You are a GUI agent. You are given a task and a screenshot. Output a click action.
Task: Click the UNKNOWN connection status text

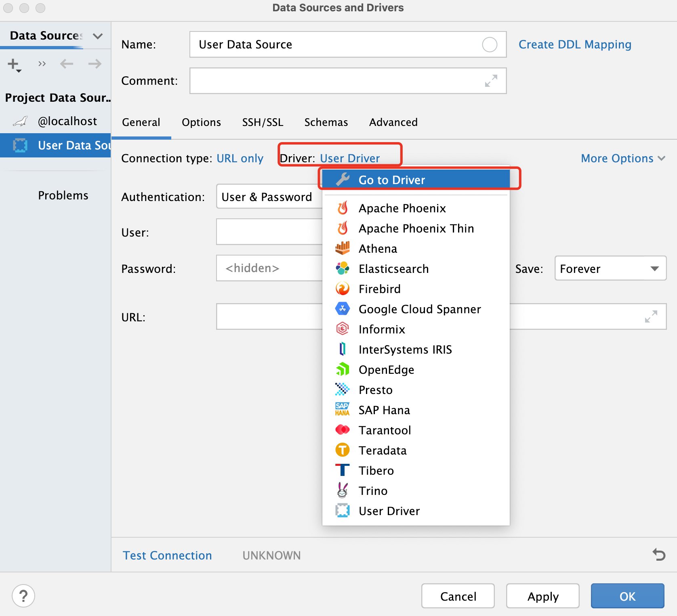[x=271, y=555]
